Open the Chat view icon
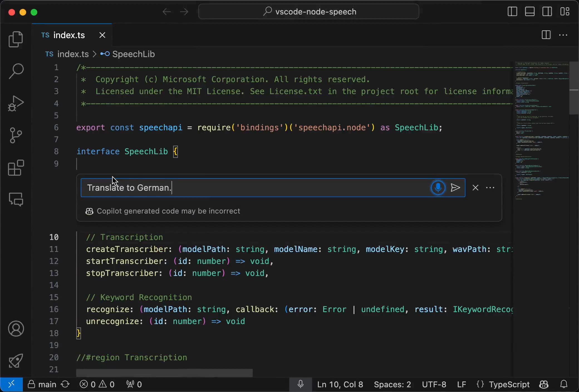 pos(16,199)
